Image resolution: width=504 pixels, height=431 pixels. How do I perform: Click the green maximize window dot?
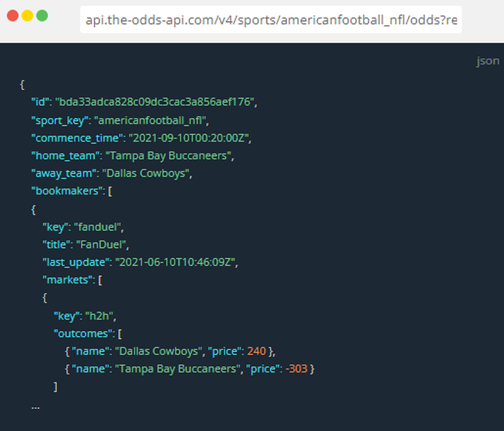[x=42, y=16]
